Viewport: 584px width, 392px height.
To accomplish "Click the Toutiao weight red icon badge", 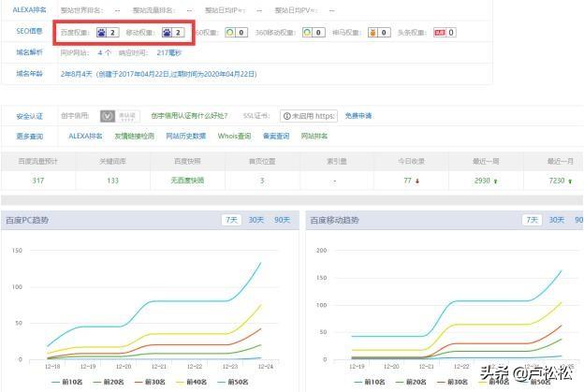I will [x=445, y=33].
